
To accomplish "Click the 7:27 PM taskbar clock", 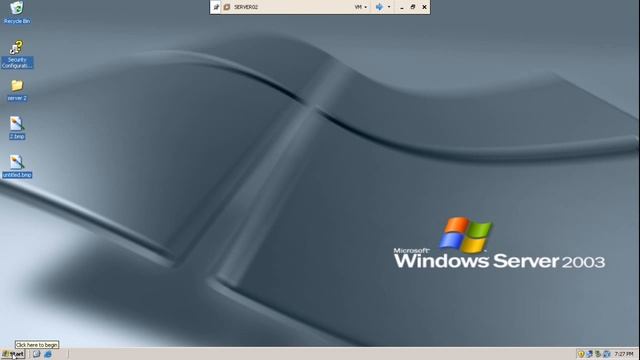I will [x=624, y=354].
